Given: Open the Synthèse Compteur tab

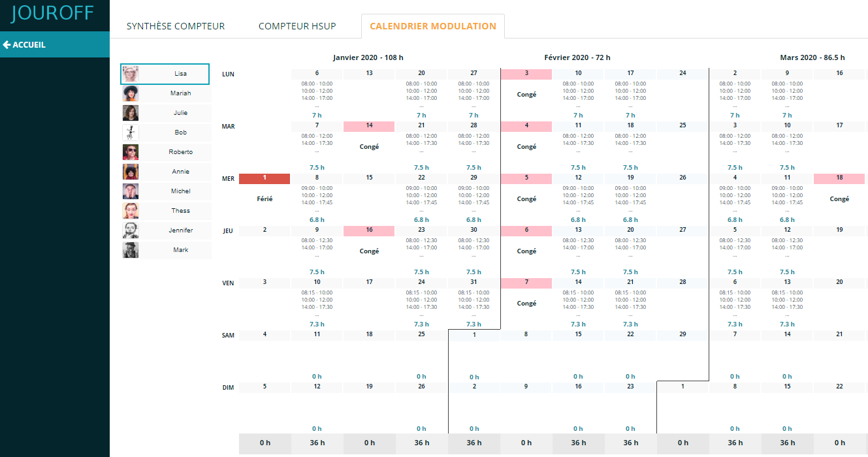Looking at the screenshot, I should (x=176, y=26).
